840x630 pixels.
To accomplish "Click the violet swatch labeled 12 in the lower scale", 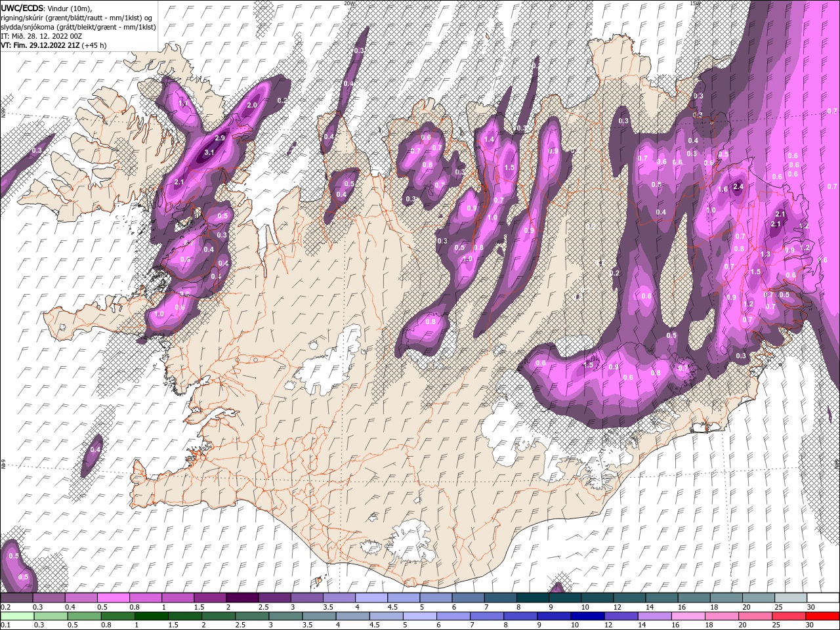I will 621,616.
